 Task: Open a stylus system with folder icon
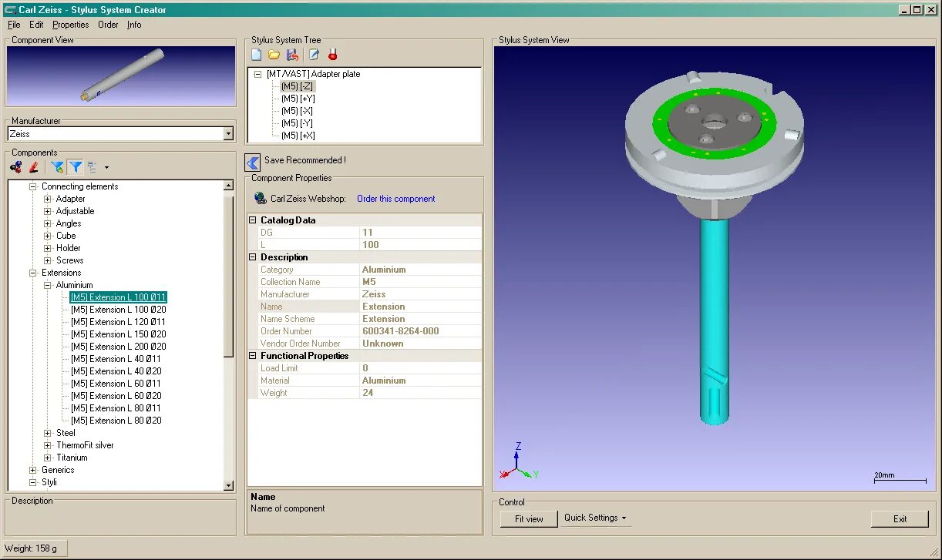coord(274,55)
